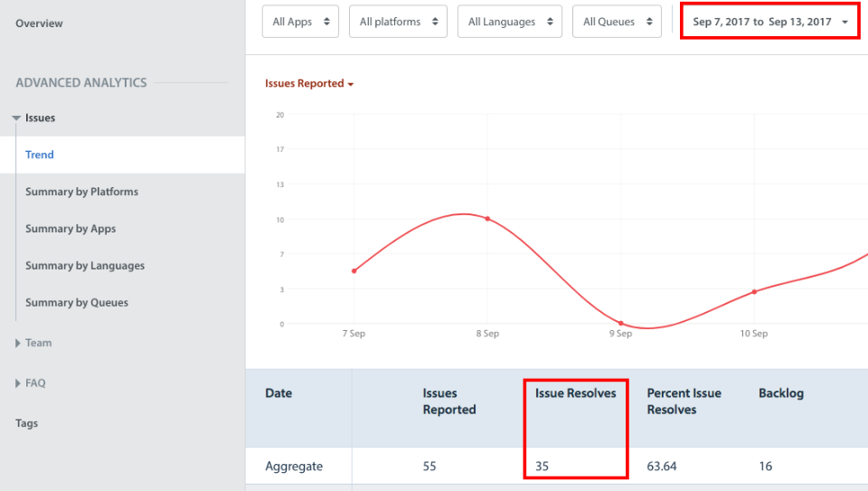
Task: Click the 8 Sep data point on the chart
Action: [487, 219]
